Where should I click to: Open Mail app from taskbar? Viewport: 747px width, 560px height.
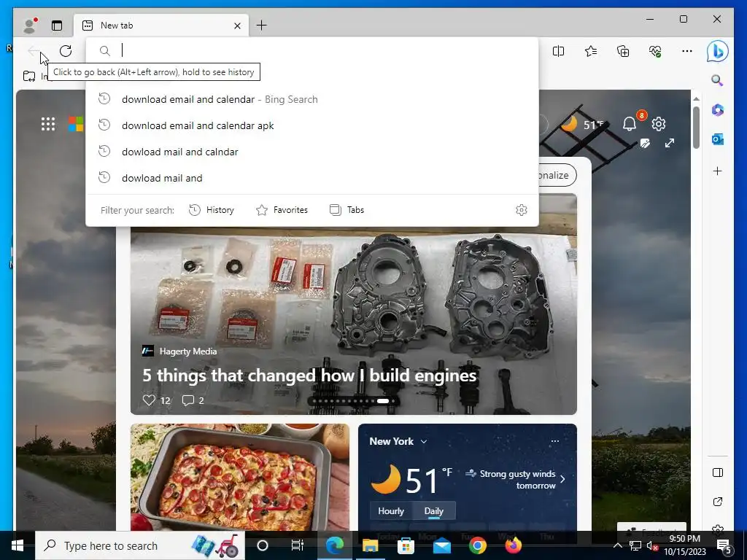pyautogui.click(x=441, y=545)
